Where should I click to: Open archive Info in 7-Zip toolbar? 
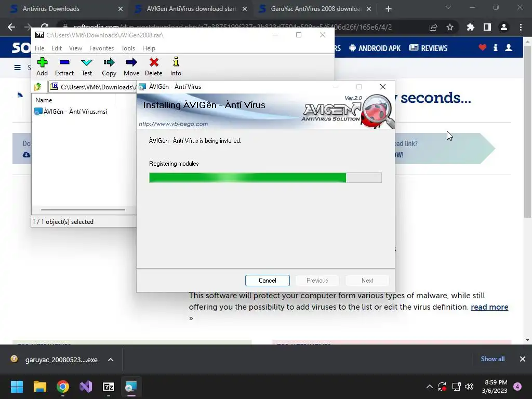(176, 67)
